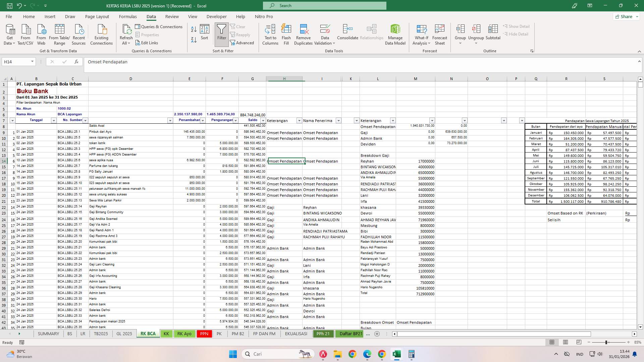Open the Consolidate tool

[347, 34]
